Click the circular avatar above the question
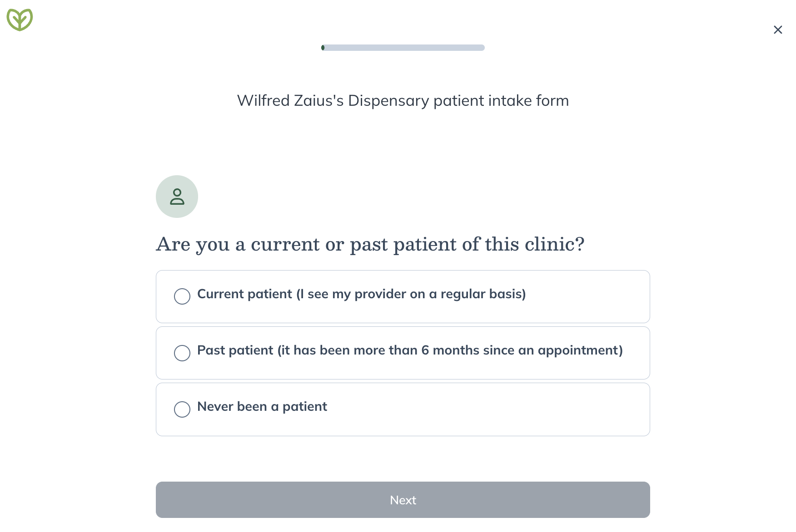Screen dimensions: 796x532 click(x=177, y=197)
